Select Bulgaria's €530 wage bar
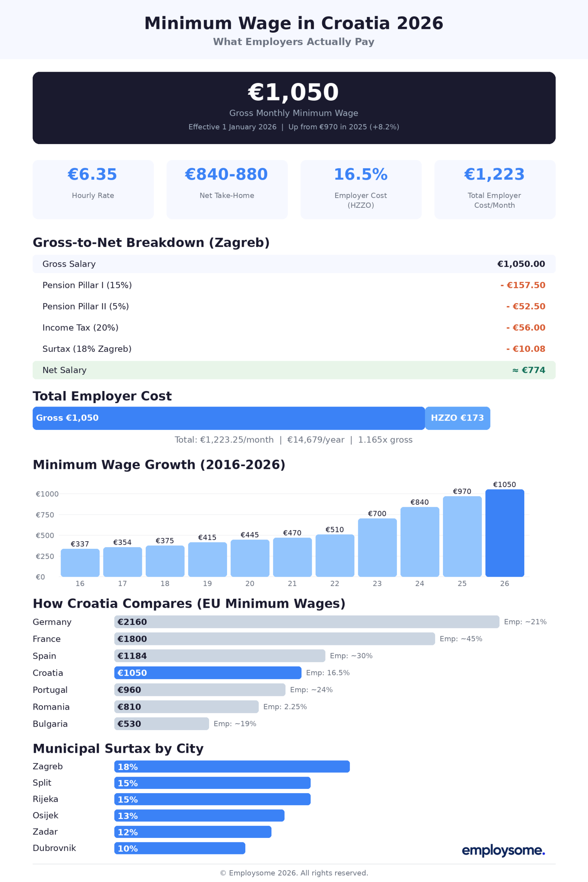The height and width of the screenshot is (882, 588). 161,724
